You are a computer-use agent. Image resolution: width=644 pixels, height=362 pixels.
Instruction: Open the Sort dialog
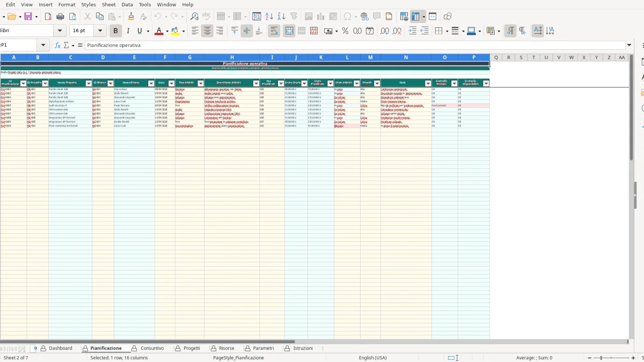257,17
